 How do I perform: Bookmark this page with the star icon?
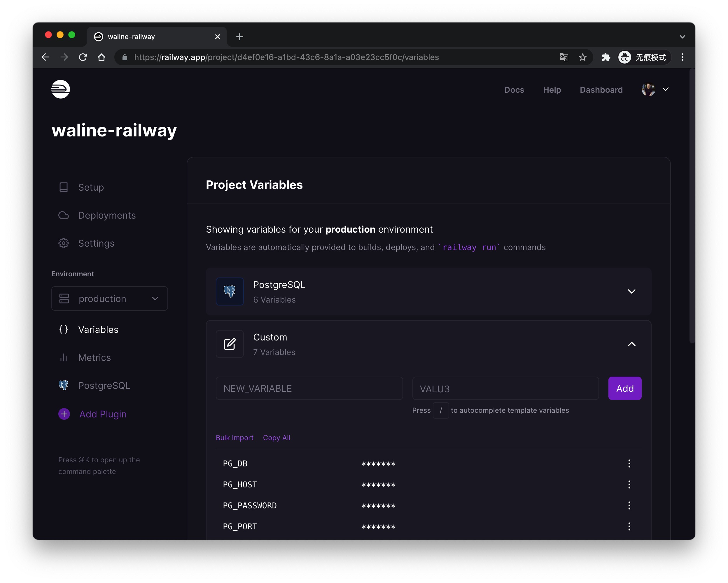coord(582,57)
